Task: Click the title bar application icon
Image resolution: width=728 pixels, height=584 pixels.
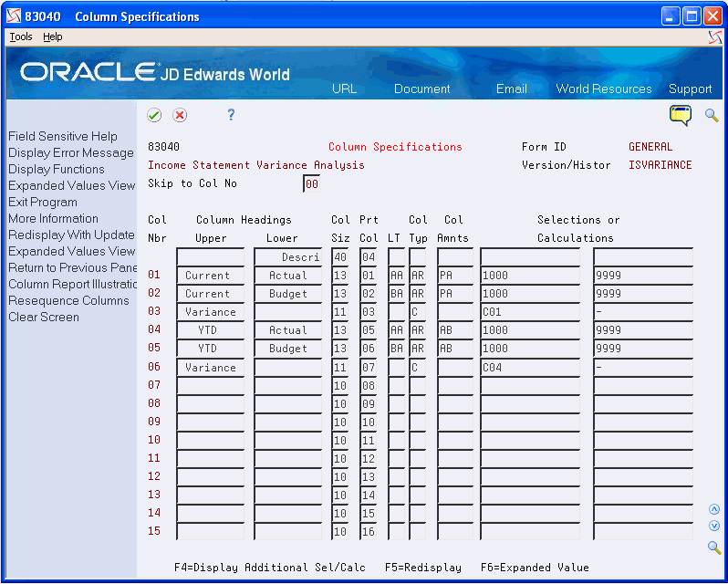Action: pyautogui.click(x=14, y=16)
